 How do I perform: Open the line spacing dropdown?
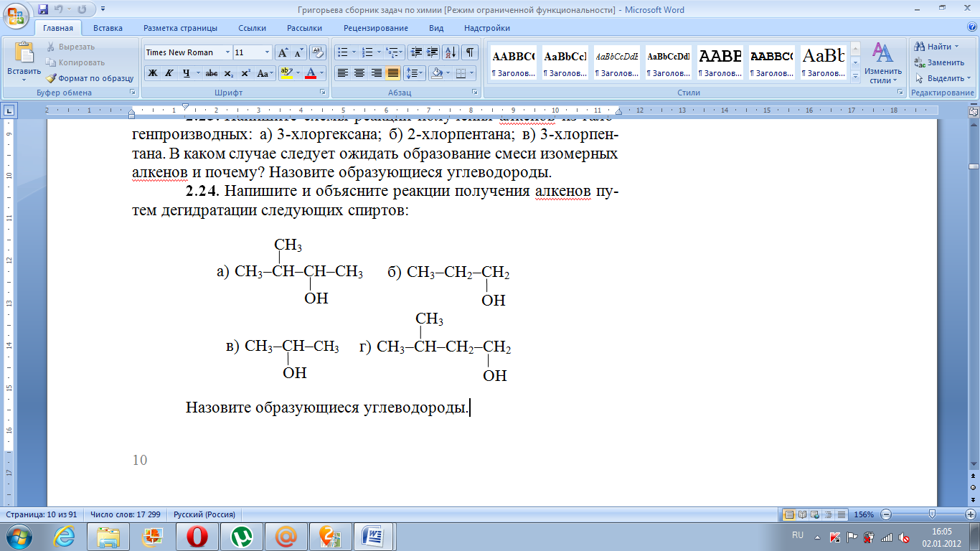click(414, 73)
